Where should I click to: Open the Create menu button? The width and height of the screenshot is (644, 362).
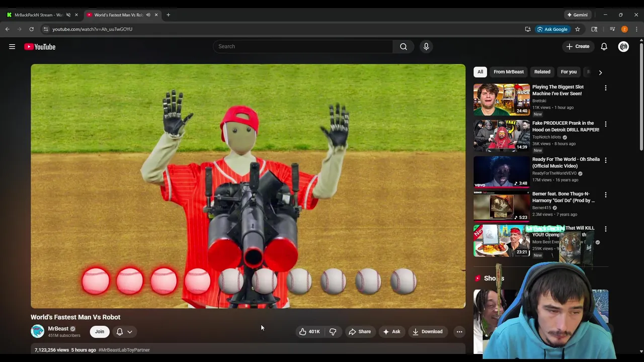point(578,47)
